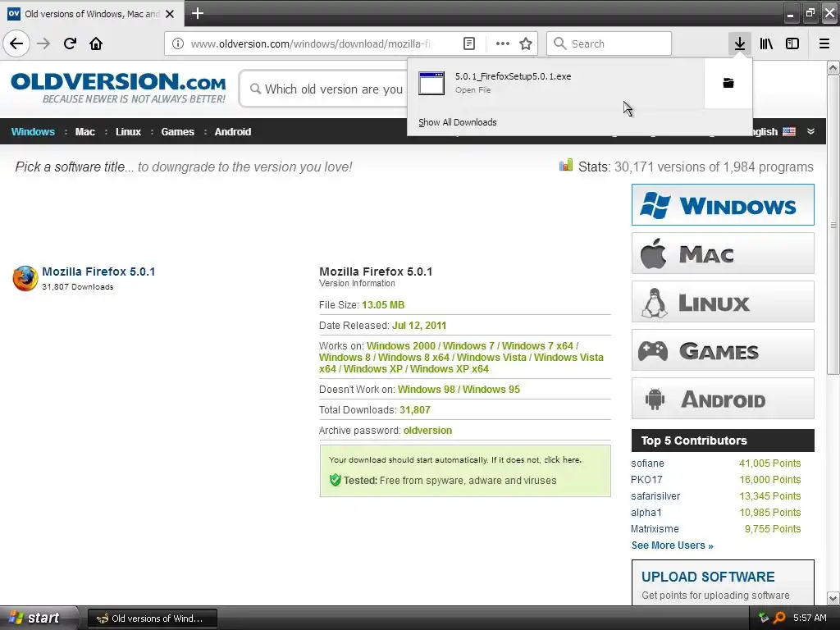
Task: Click the large WINDOWS platform button
Action: [x=723, y=204]
